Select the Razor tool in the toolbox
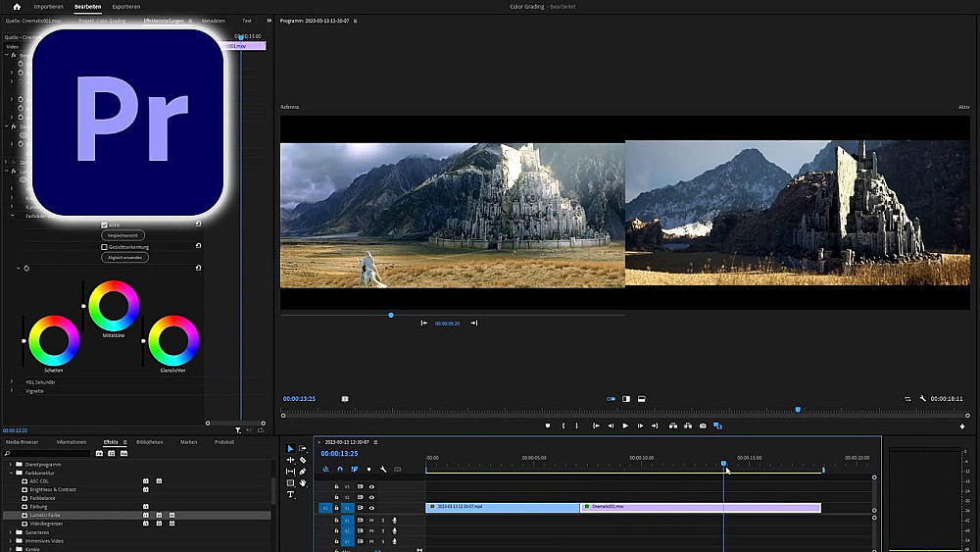The height and width of the screenshot is (552, 980). tap(303, 460)
